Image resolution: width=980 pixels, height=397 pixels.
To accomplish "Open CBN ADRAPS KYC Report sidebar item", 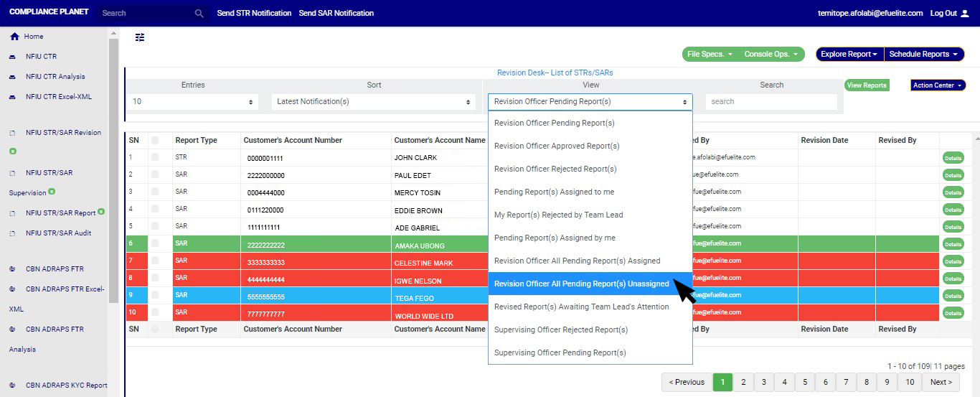I will click(66, 386).
